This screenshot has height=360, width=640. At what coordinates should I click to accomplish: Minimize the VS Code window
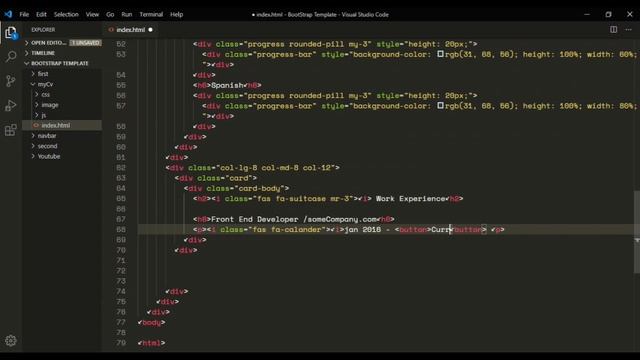(x=587, y=14)
